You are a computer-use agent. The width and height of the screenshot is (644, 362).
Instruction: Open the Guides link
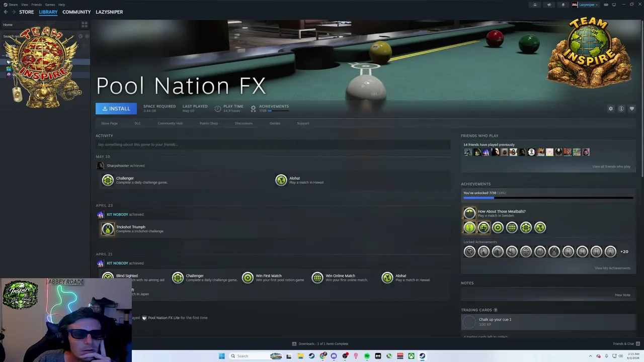[275, 123]
